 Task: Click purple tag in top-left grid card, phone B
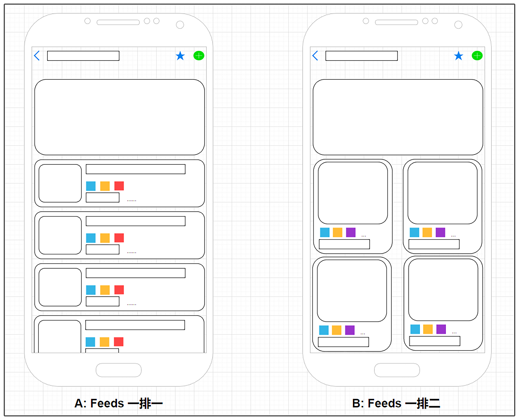[351, 232]
